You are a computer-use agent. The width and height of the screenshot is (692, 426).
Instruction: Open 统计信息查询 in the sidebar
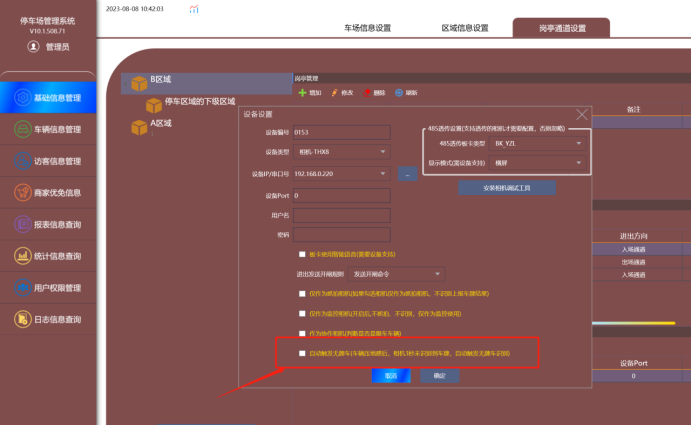(x=48, y=256)
